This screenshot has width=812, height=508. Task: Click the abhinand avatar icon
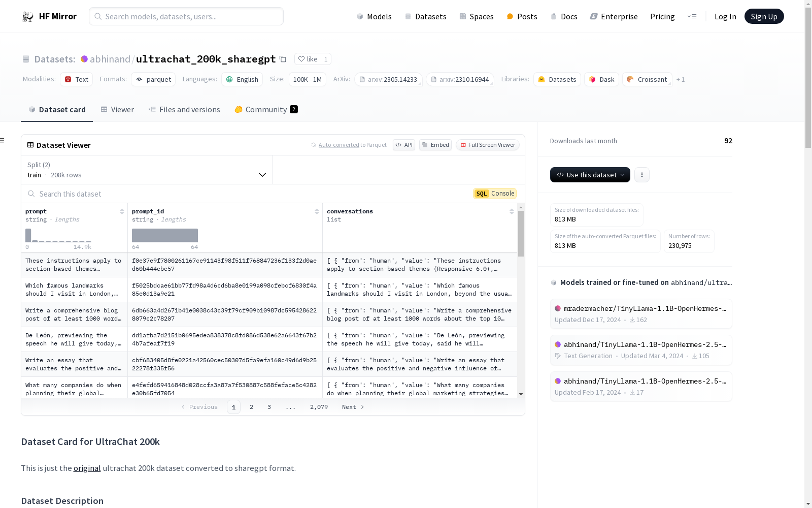coord(84,59)
